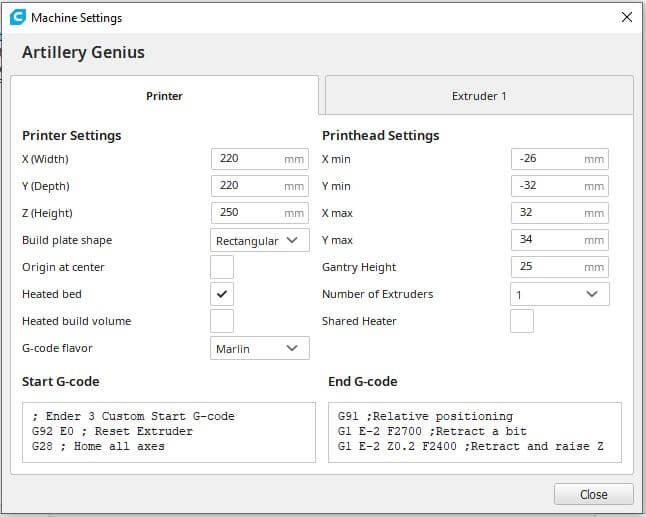The width and height of the screenshot is (646, 517).
Task: Click inside the Start G-code text box
Action: pyautogui.click(x=168, y=432)
